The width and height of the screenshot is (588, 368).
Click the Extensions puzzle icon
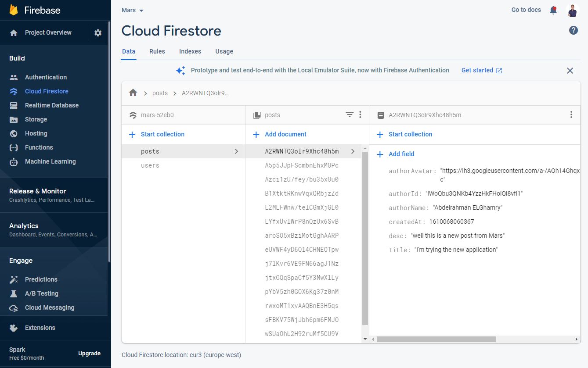14,328
